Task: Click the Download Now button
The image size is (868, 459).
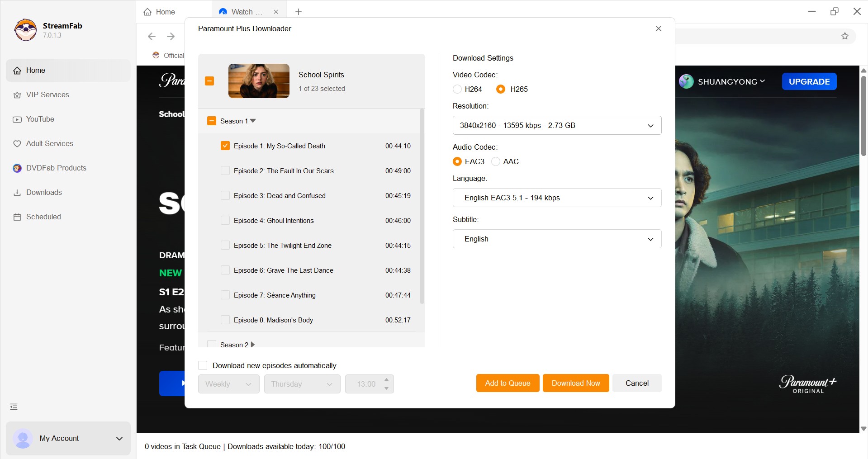Action: [576, 383]
